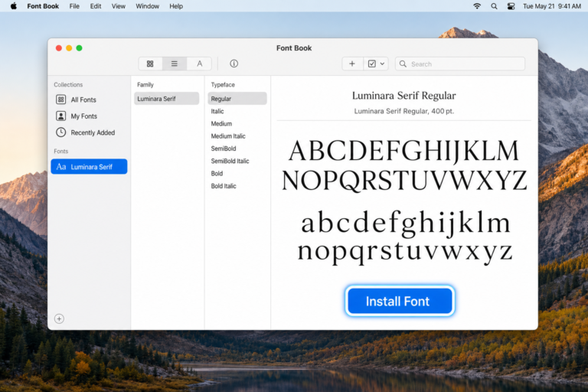
Task: Close the Font Book window
Action: pyautogui.click(x=59, y=48)
